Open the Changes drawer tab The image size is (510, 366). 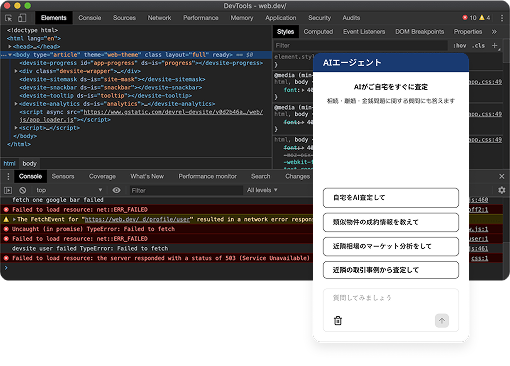coord(297,176)
